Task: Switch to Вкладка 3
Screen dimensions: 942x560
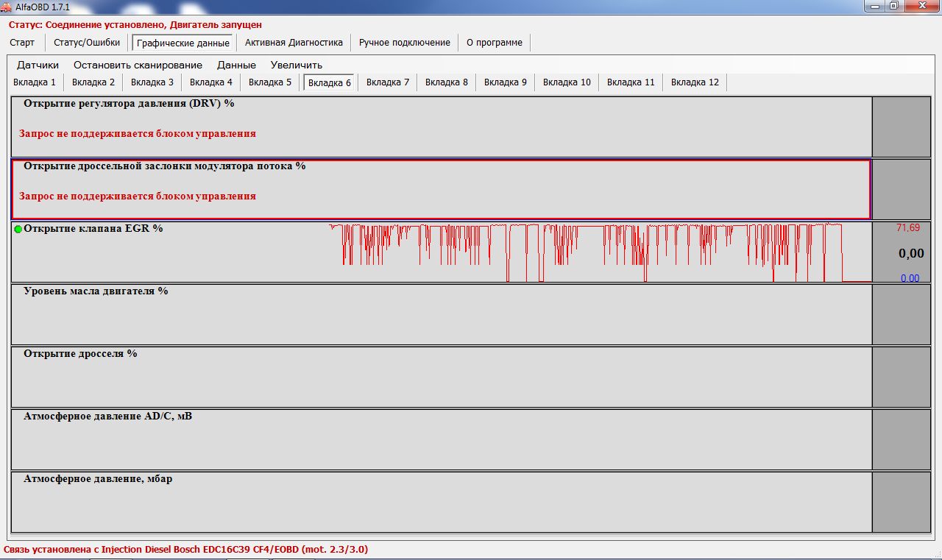Action: (x=152, y=82)
